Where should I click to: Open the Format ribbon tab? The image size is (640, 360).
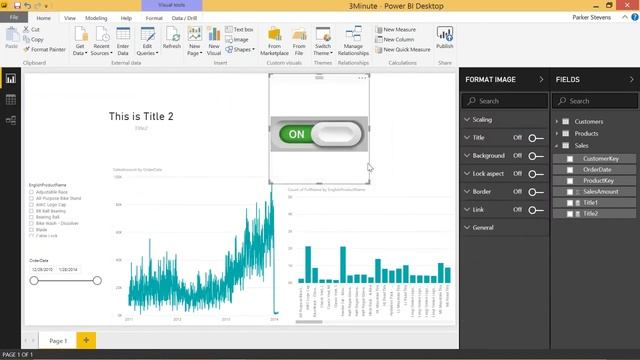(x=154, y=18)
